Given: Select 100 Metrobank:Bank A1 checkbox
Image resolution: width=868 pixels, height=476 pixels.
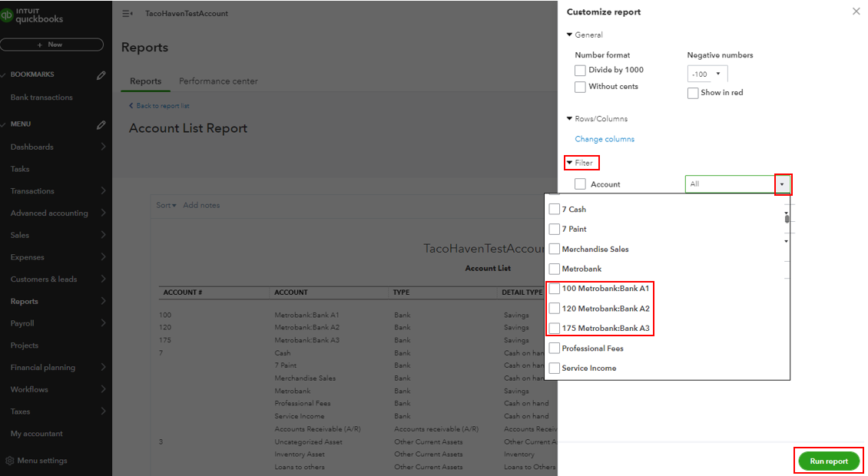Looking at the screenshot, I should point(554,289).
